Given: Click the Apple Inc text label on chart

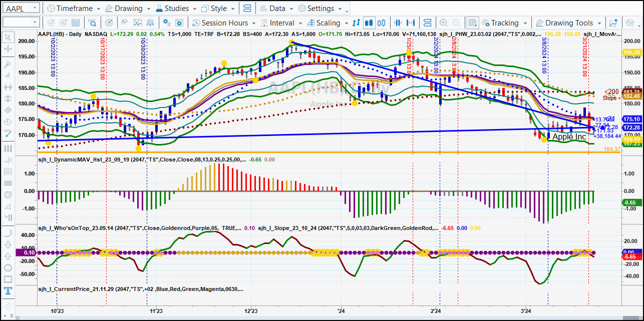Looking at the screenshot, I should [x=569, y=136].
